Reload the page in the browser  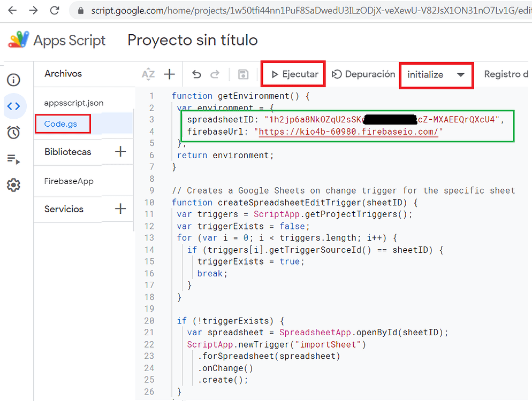(x=54, y=9)
